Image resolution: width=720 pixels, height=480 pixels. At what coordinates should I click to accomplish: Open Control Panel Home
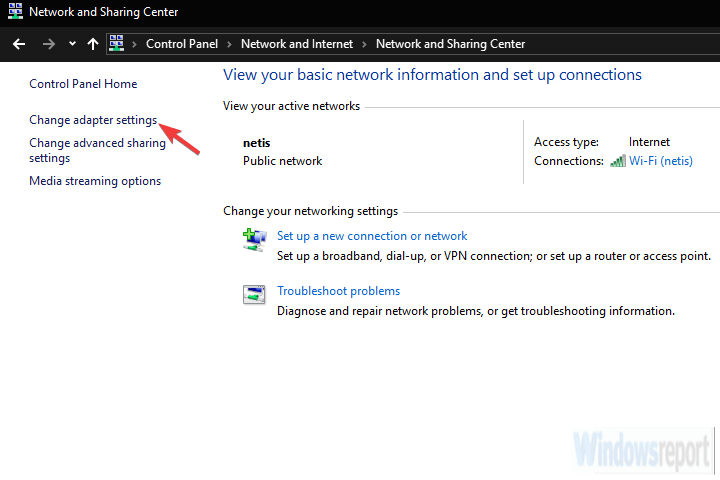click(x=83, y=84)
